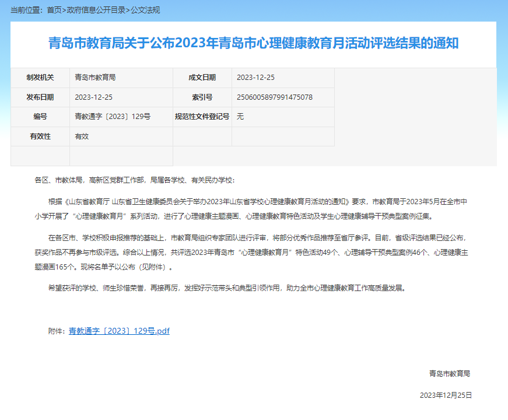Click the notice title heading
This screenshot has height=420, width=508.
coord(253,44)
